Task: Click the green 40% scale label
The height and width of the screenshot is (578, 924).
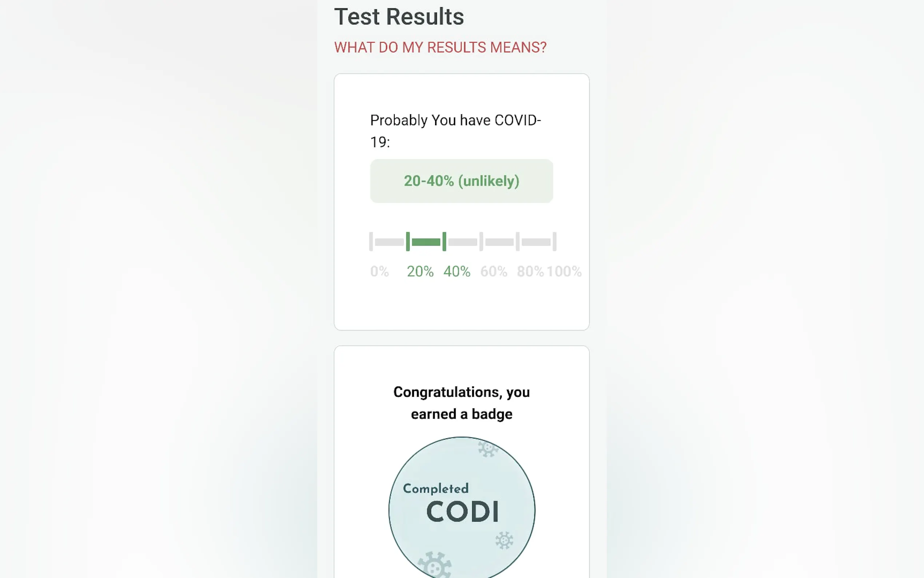Action: (x=457, y=272)
